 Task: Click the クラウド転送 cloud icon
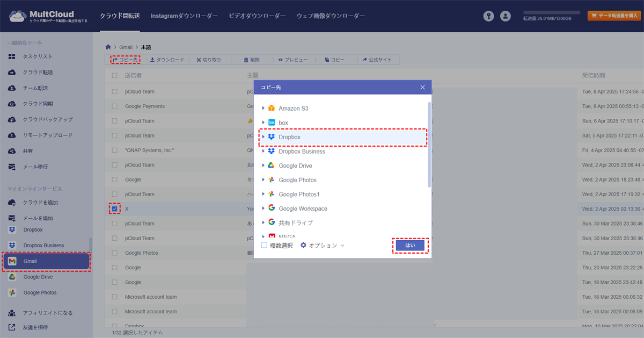click(12, 72)
